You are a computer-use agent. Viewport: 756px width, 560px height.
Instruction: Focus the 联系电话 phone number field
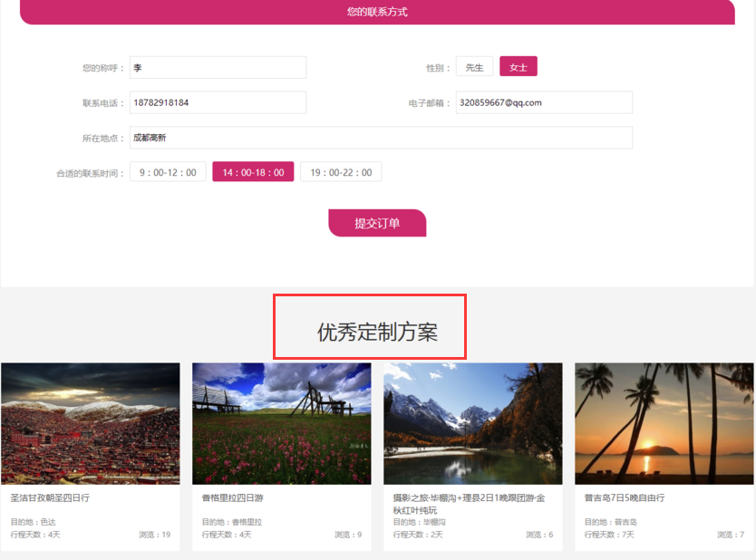pos(218,102)
